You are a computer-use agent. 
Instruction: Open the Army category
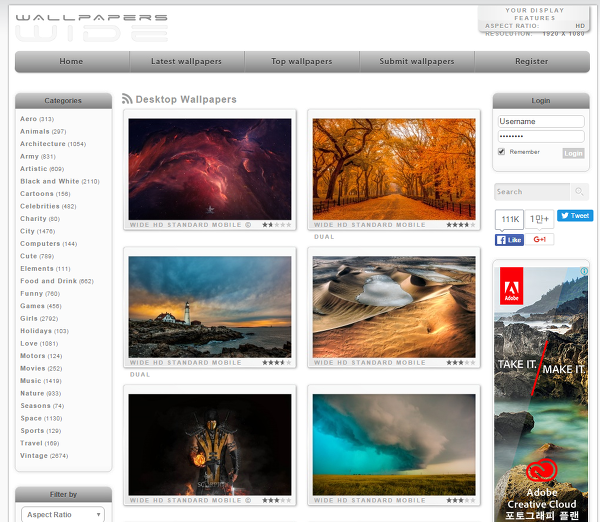click(x=38, y=156)
